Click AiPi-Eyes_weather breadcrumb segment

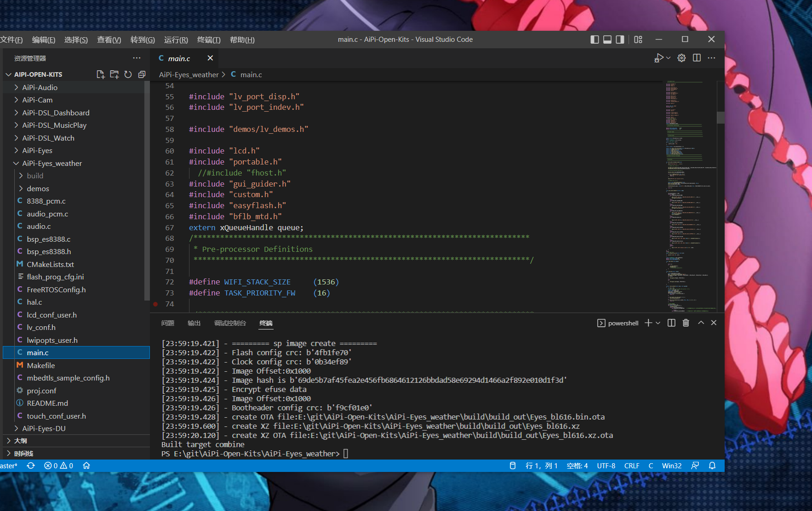click(x=189, y=74)
